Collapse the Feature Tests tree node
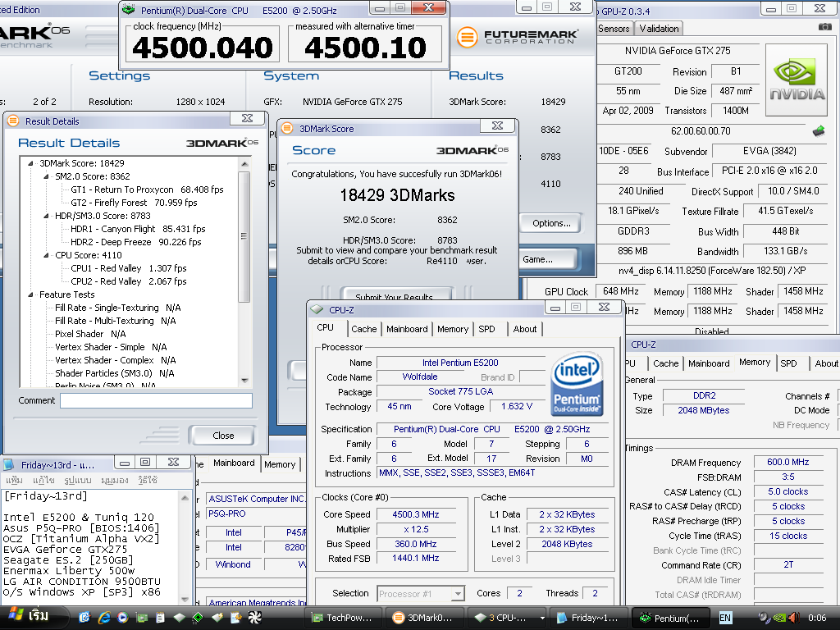This screenshot has width=840, height=630. (31, 294)
